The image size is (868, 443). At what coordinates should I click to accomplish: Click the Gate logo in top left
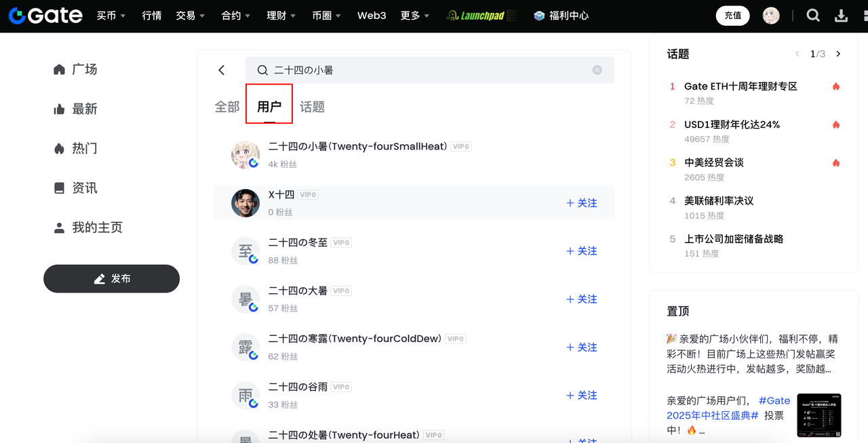(43, 15)
